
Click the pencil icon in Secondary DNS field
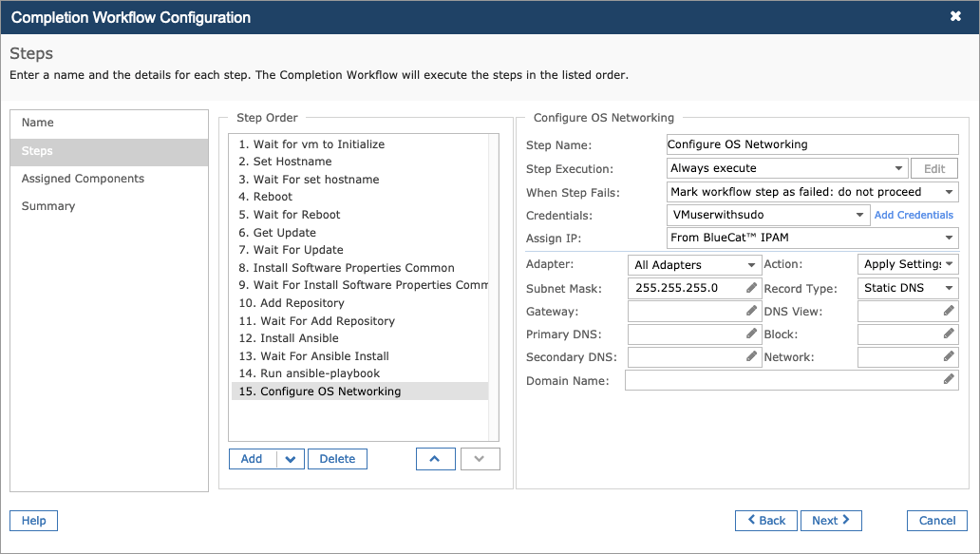pyautogui.click(x=751, y=356)
